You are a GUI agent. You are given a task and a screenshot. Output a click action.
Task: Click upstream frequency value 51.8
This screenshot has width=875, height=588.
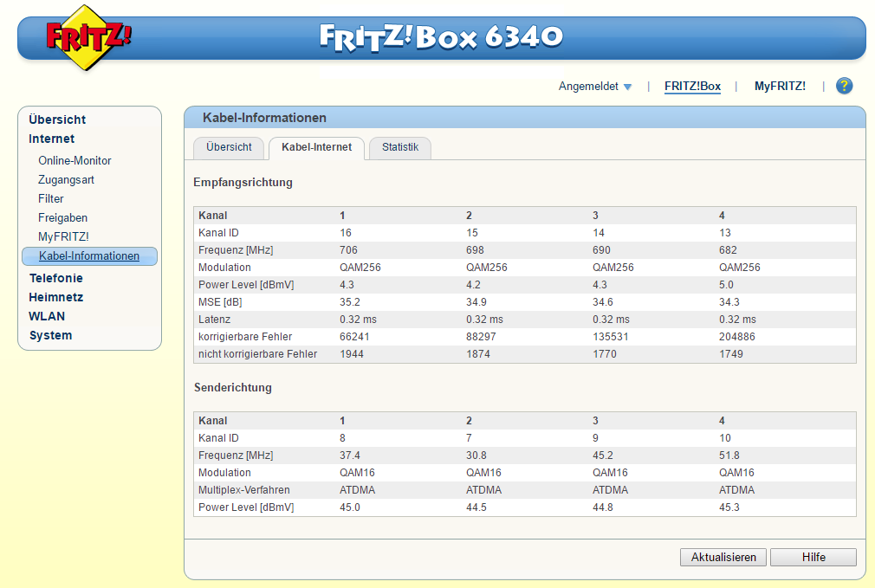pos(729,456)
